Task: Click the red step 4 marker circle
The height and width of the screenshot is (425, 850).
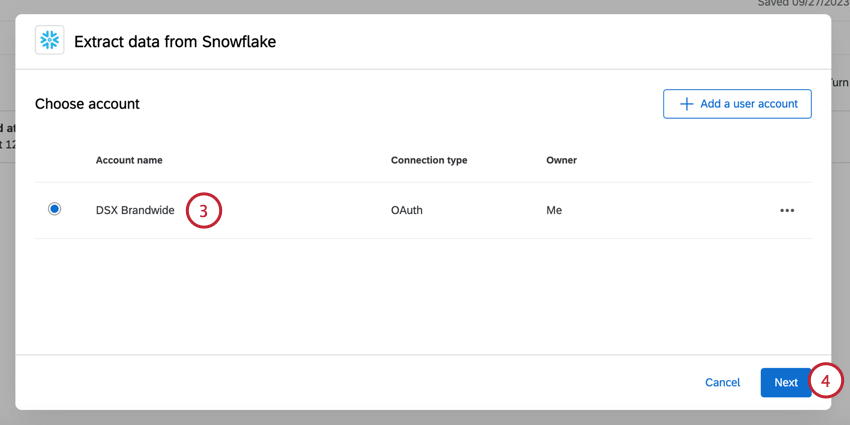Action: (x=825, y=381)
